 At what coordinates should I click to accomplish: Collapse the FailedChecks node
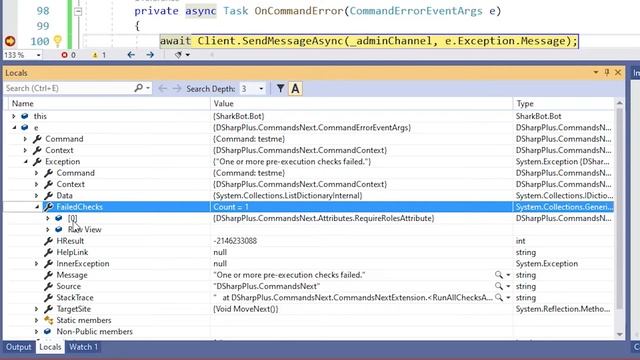pyautogui.click(x=37, y=207)
